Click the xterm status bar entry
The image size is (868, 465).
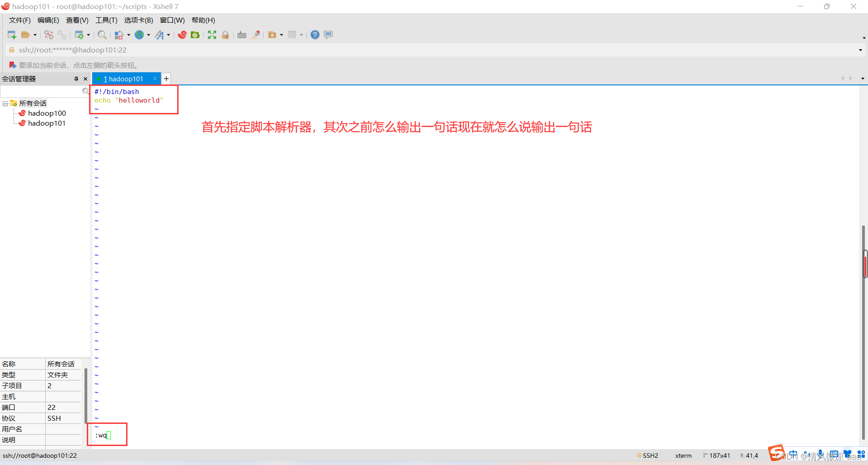pos(684,456)
